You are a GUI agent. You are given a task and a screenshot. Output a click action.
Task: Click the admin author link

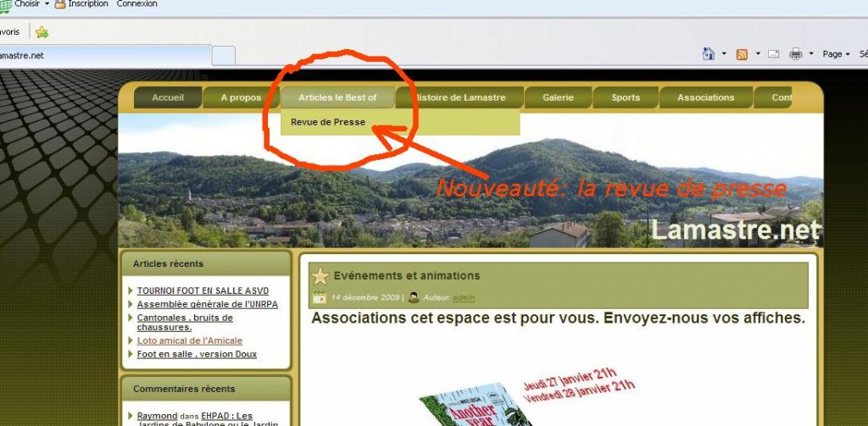tap(464, 297)
